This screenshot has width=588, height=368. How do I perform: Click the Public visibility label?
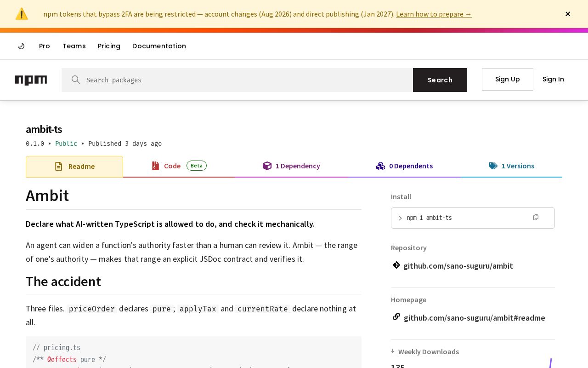pos(66,144)
